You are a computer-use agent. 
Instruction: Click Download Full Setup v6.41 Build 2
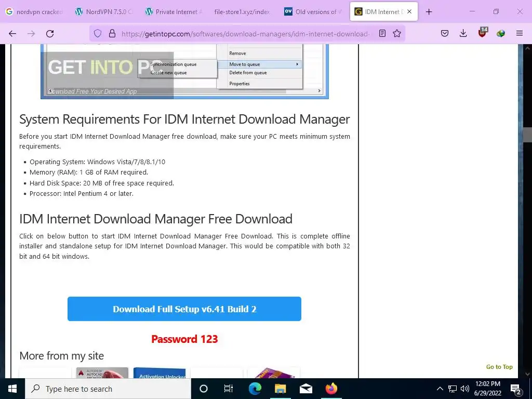click(x=184, y=309)
